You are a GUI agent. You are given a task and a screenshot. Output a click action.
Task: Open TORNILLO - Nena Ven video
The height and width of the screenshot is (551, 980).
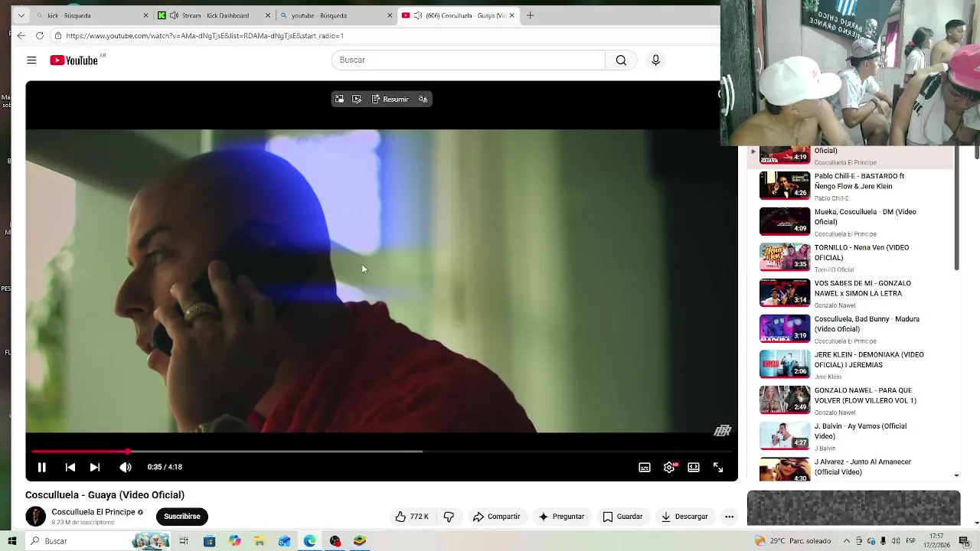850,258
